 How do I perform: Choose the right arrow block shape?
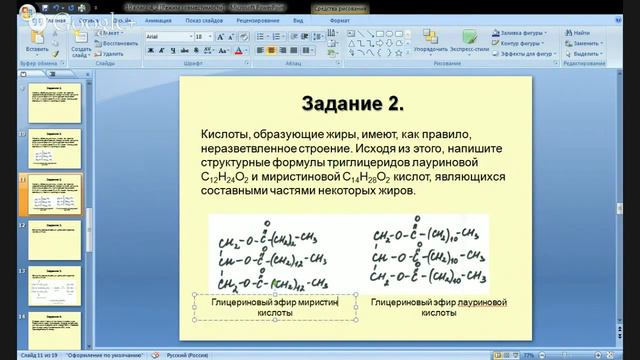click(380, 44)
